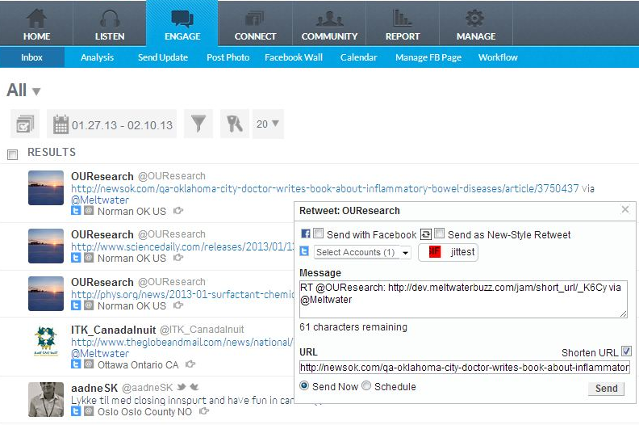Go to the Facebook Wall sub-tab
This screenshot has width=640, height=425.
(x=293, y=58)
